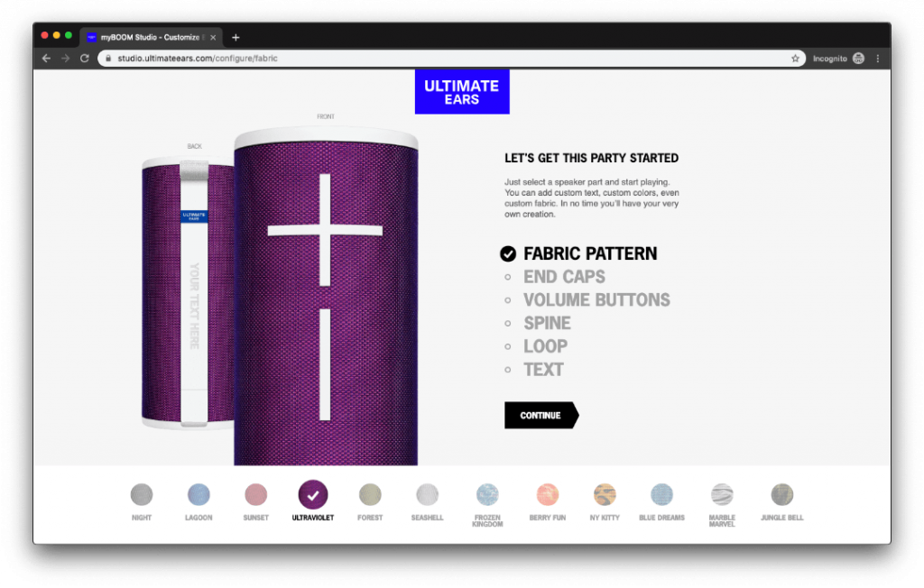The image size is (924, 588).
Task: Click the Ultimate Ears logo
Action: point(462,92)
